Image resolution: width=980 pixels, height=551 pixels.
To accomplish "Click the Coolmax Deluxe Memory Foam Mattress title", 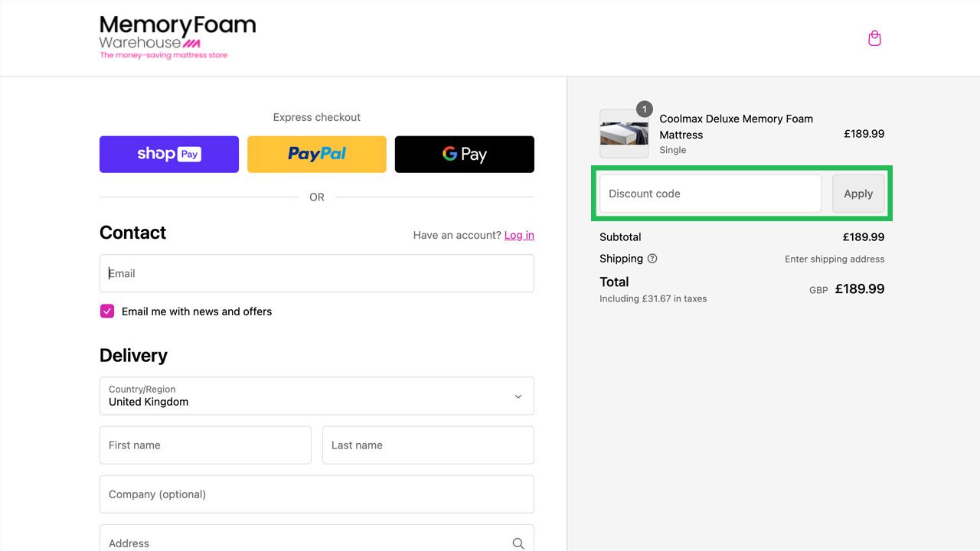I will point(737,126).
